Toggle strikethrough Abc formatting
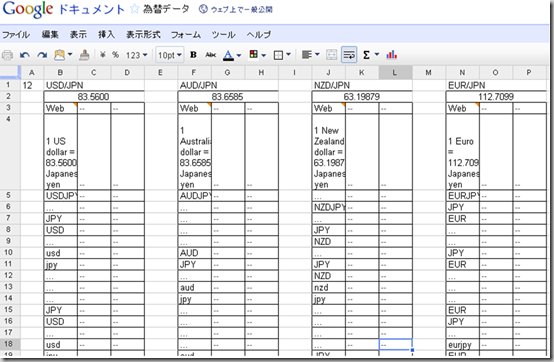Viewport: 554px width, 362px height. click(x=211, y=55)
